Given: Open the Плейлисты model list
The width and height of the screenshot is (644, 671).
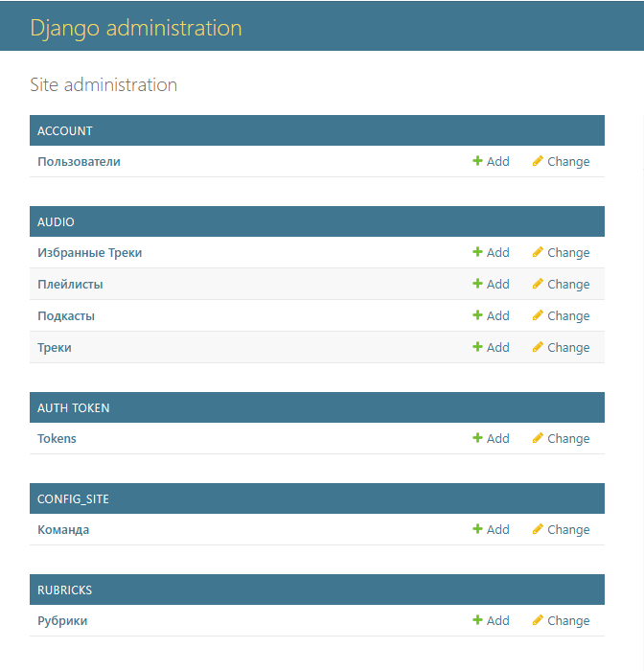Looking at the screenshot, I should (70, 285).
